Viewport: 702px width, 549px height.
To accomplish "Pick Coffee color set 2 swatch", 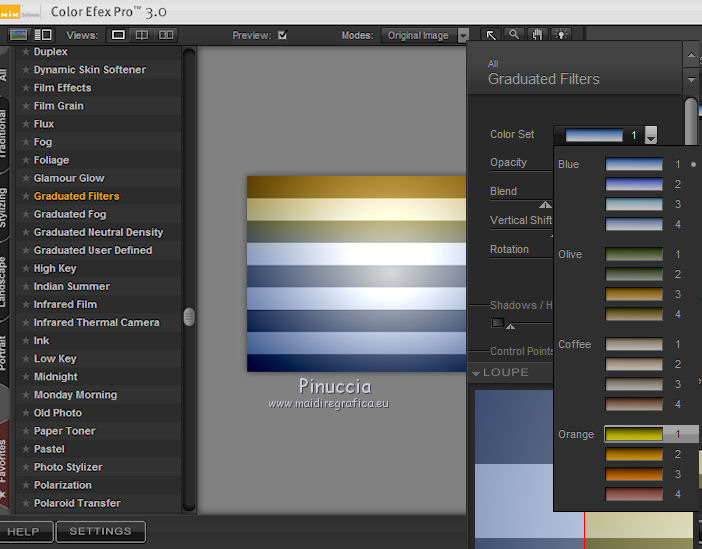I will click(634, 364).
